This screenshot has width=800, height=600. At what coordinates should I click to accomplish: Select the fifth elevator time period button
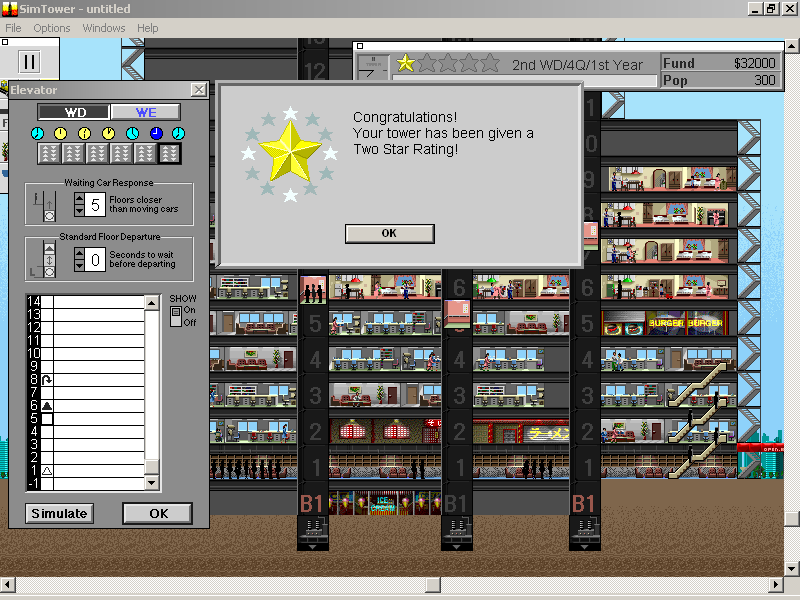point(145,154)
